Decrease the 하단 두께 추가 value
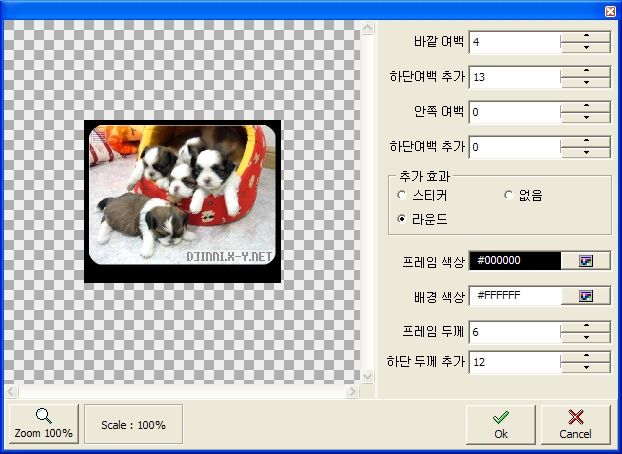The width and height of the screenshot is (622, 454). pos(586,367)
